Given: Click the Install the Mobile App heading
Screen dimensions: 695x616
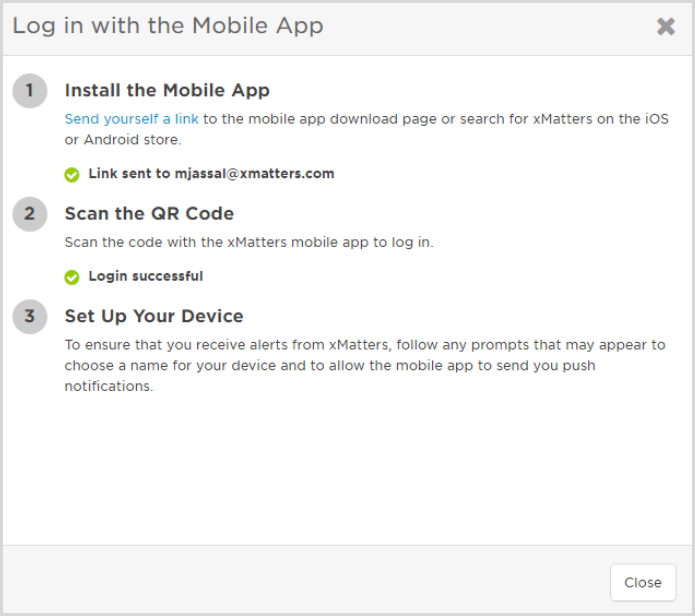Looking at the screenshot, I should [x=167, y=90].
